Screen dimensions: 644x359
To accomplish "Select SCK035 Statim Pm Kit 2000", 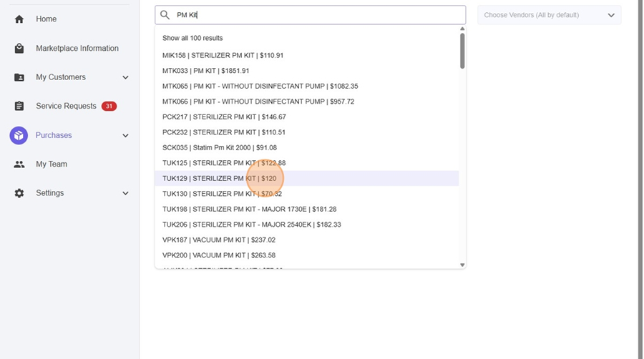I will click(x=219, y=147).
